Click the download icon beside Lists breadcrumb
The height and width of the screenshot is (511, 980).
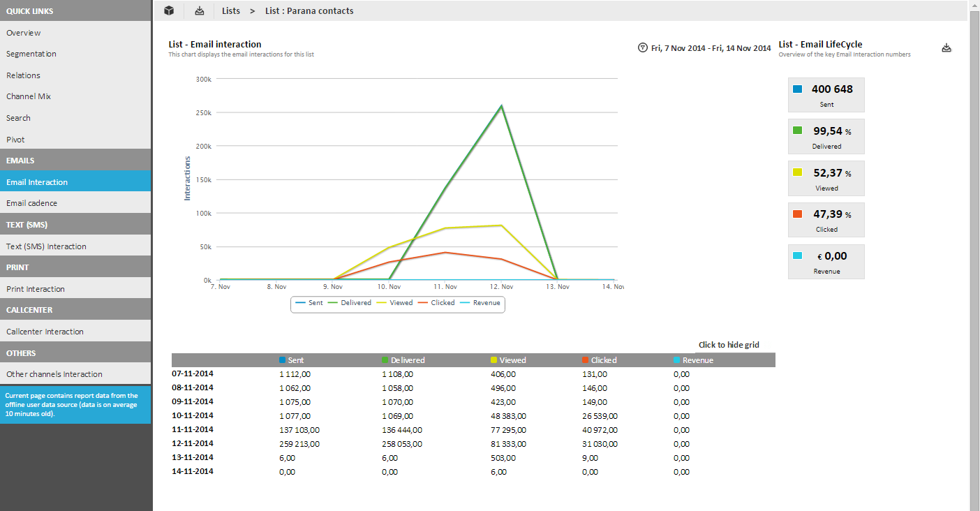click(200, 10)
